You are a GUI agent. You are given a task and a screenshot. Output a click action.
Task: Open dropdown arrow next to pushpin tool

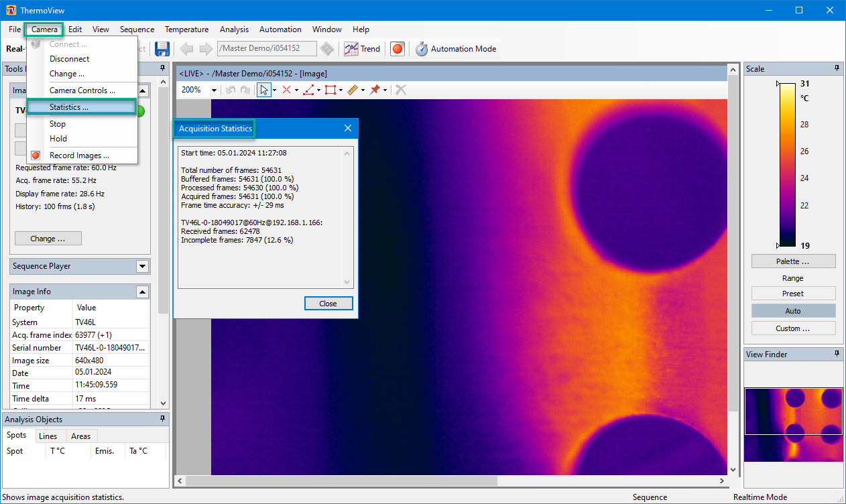click(385, 90)
